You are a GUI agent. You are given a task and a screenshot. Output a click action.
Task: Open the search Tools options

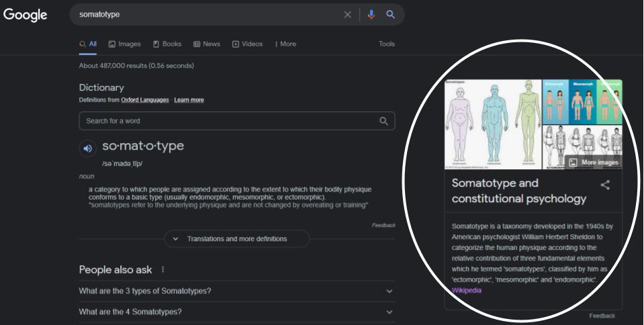tap(387, 44)
